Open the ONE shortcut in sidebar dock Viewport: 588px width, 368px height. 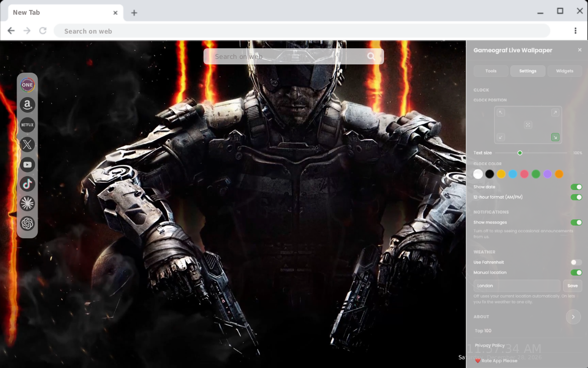coord(28,85)
